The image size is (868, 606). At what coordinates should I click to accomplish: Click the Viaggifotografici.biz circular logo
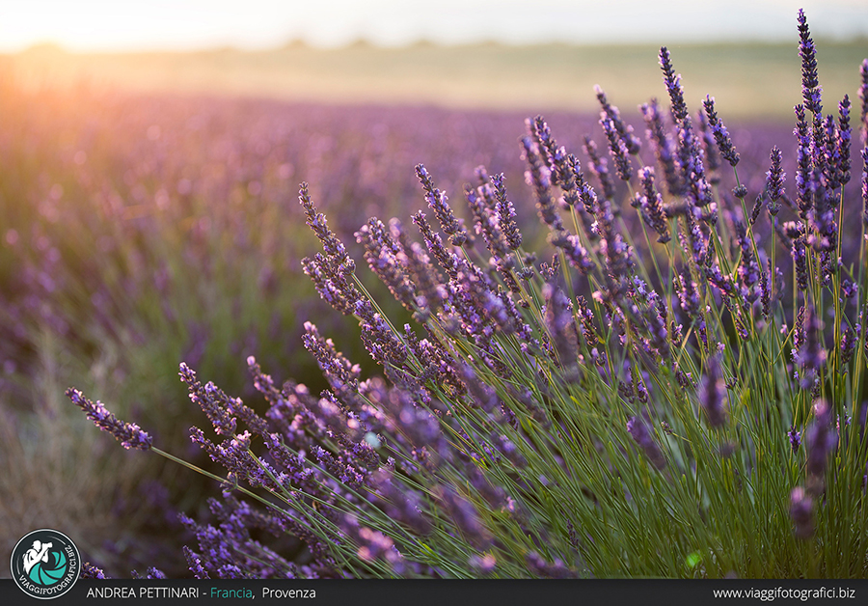click(44, 564)
